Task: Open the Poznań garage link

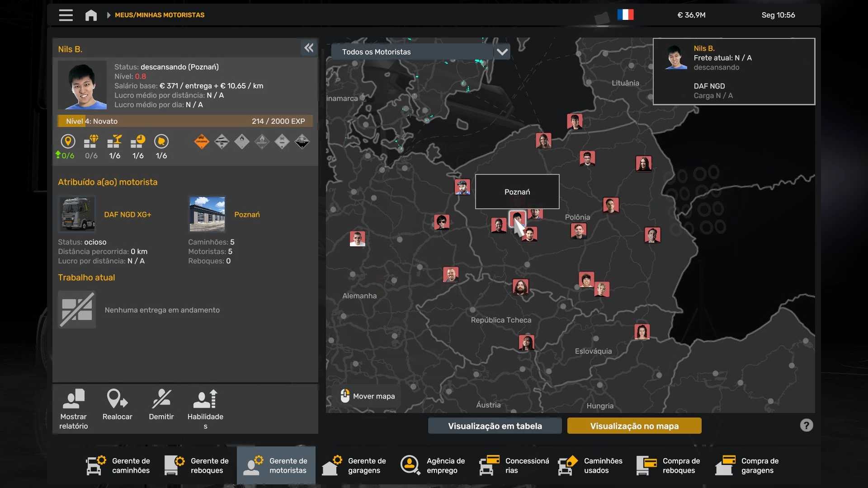Action: click(247, 215)
